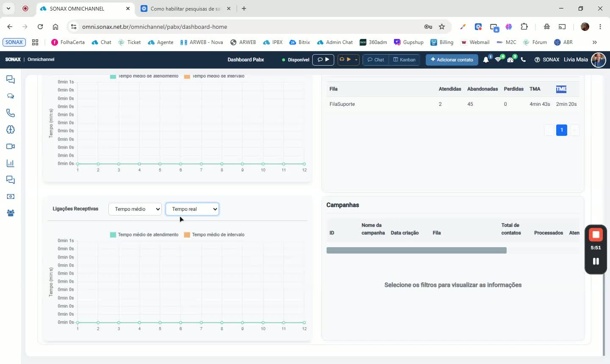Click the SONAX logo in app header

pos(13,60)
